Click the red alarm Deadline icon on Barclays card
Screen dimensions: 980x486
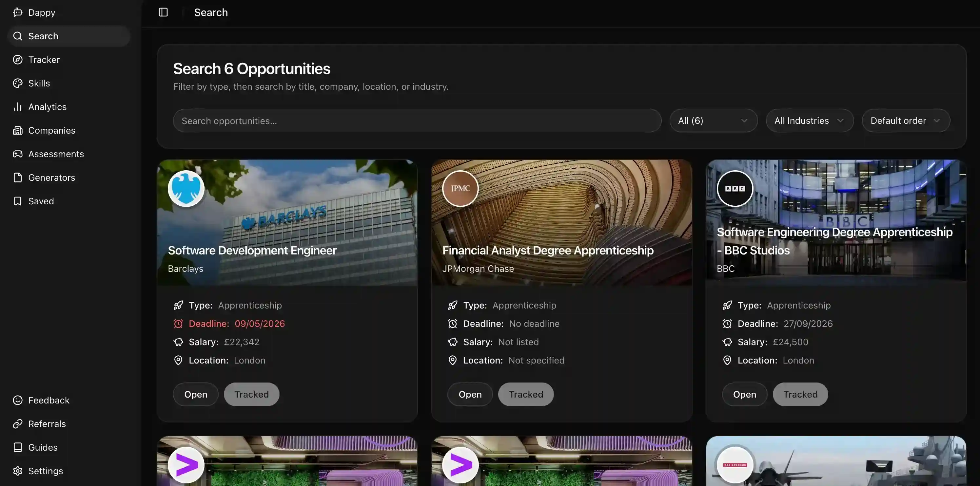178,323
